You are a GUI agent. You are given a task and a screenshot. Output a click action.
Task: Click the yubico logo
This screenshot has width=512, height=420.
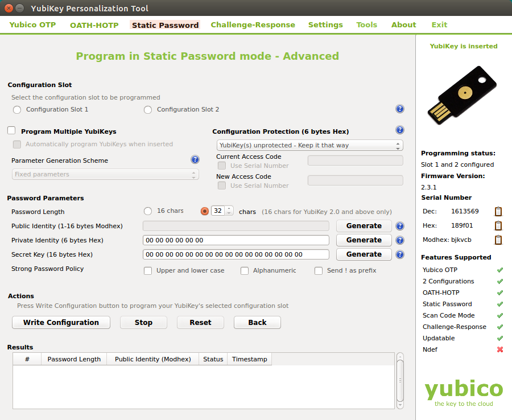tap(463, 393)
